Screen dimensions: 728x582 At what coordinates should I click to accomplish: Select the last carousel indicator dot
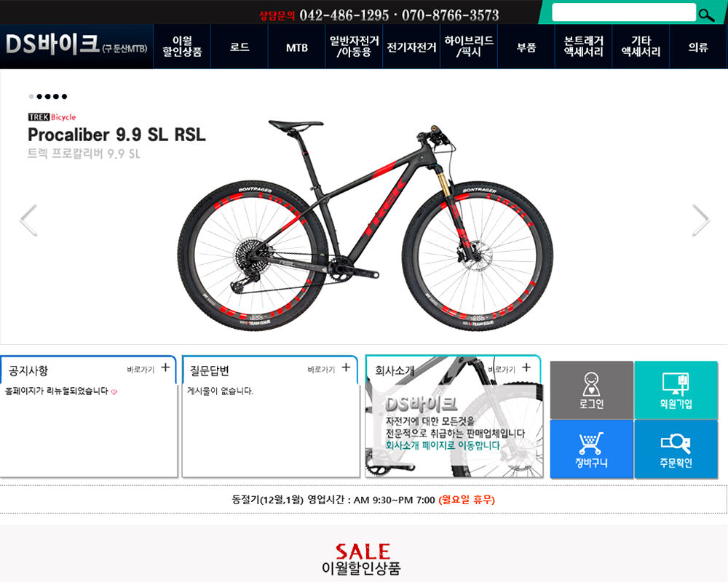coord(65,97)
